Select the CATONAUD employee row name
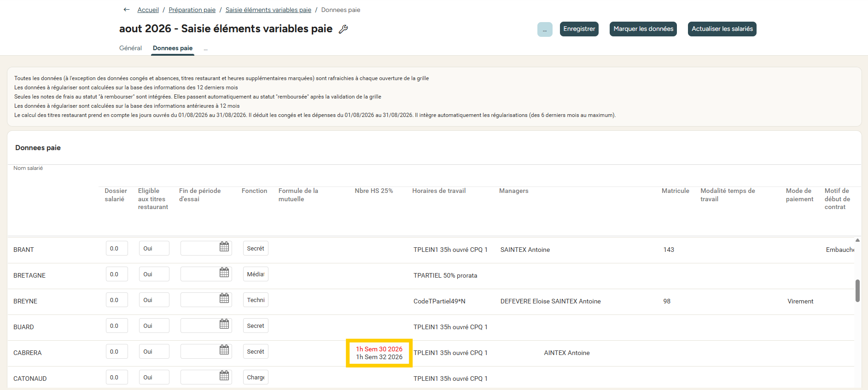 (30, 378)
